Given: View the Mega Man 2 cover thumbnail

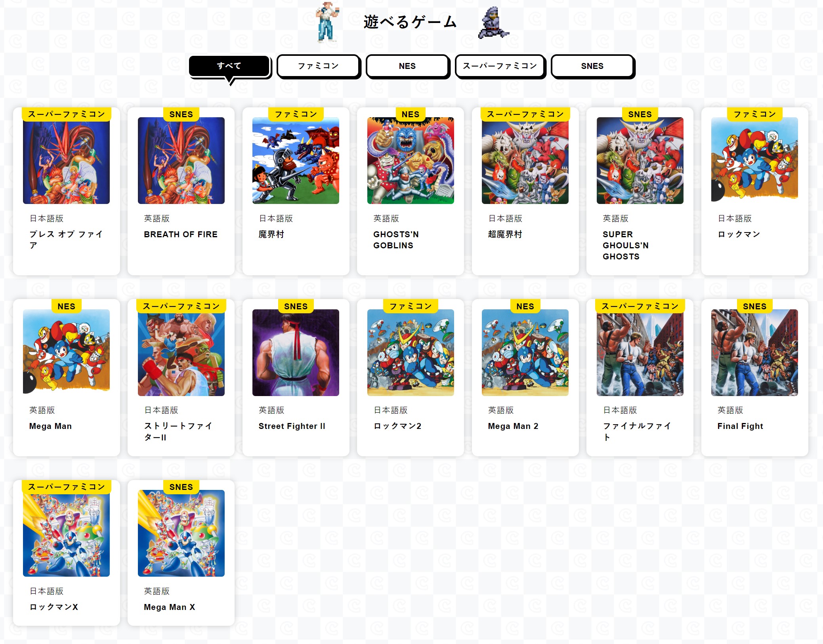Looking at the screenshot, I should [x=525, y=352].
